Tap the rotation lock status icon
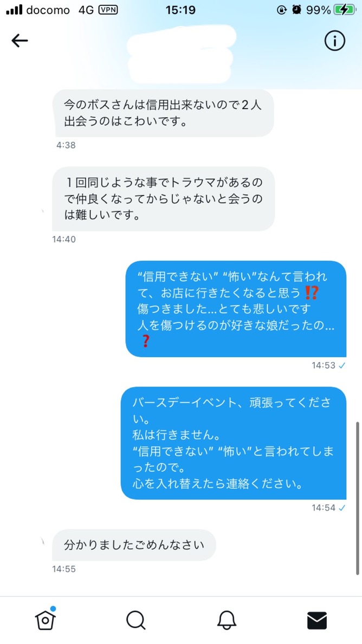 coord(282,10)
